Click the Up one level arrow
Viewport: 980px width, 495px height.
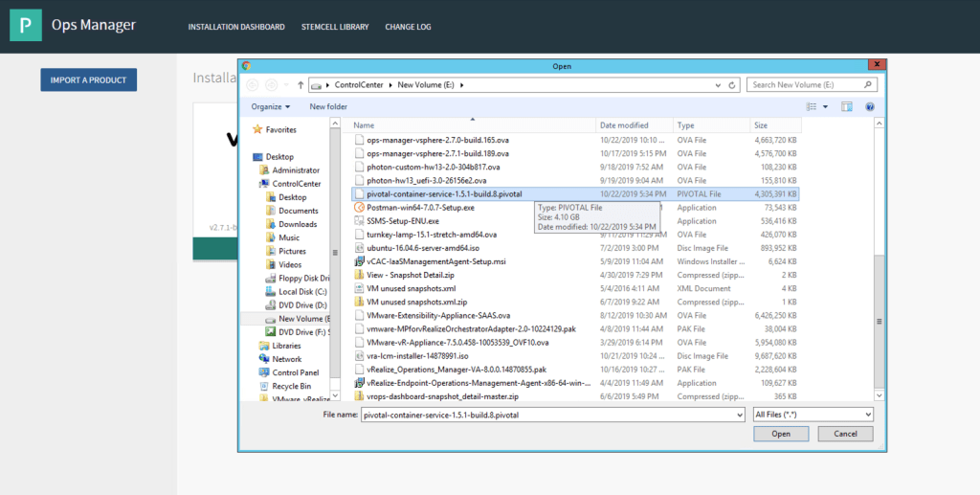coord(301,85)
